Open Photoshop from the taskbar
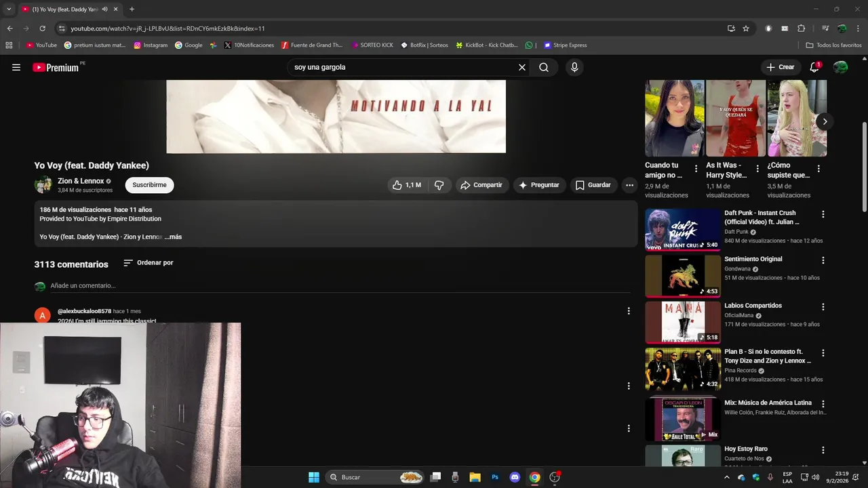Image resolution: width=868 pixels, height=488 pixels. point(495,477)
